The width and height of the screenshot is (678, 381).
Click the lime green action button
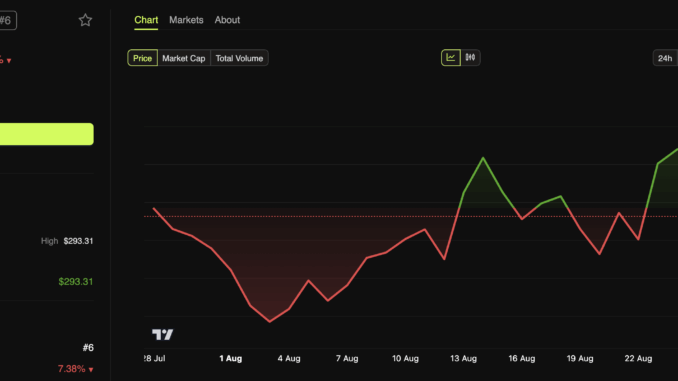tap(46, 134)
